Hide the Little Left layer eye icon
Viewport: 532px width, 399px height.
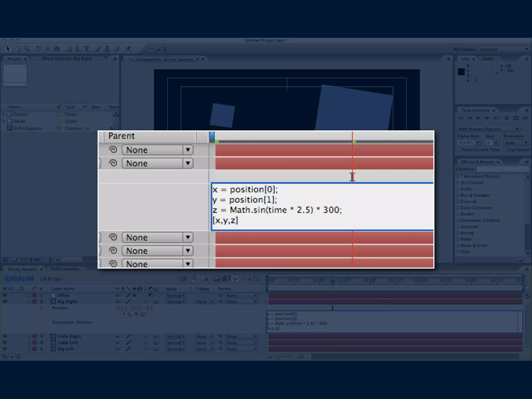tap(5, 343)
